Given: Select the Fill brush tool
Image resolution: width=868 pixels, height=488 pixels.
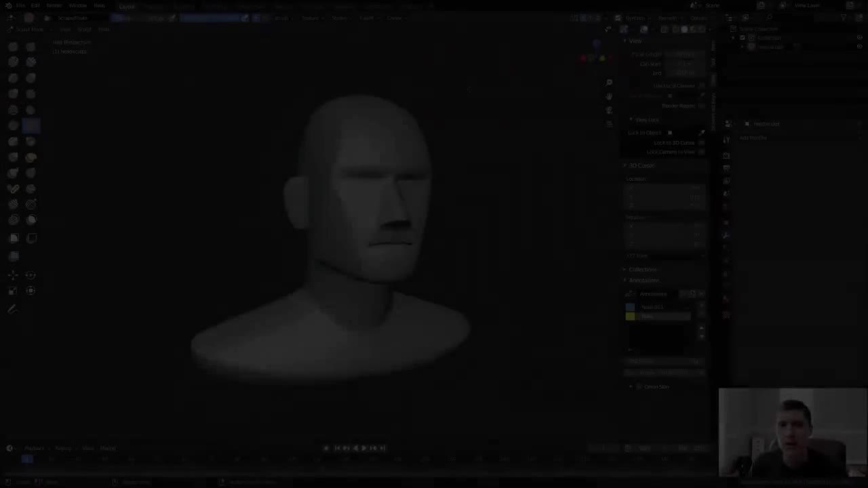Looking at the screenshot, I should (14, 125).
